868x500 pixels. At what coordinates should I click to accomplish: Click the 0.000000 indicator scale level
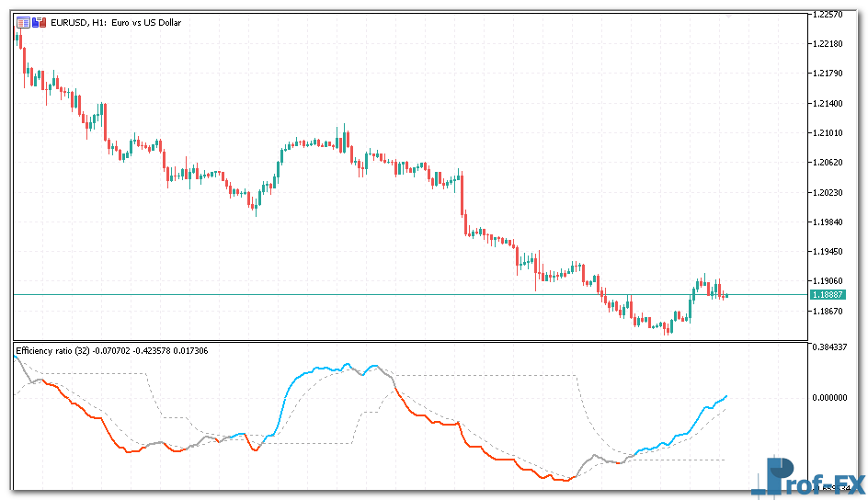click(830, 397)
